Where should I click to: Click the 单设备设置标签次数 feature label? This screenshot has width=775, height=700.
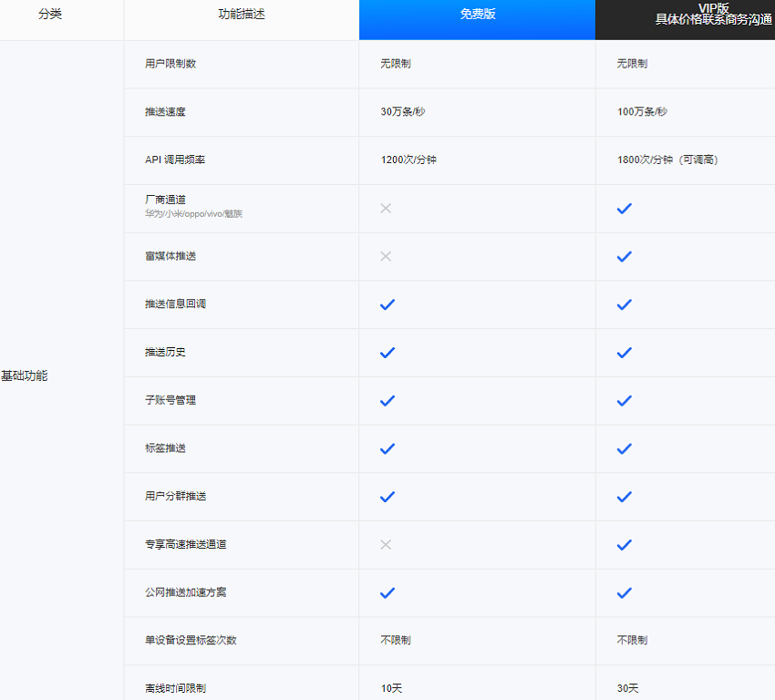coord(191,640)
